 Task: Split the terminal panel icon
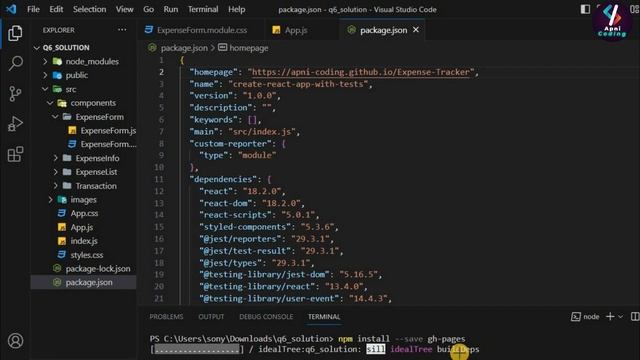coord(635,316)
